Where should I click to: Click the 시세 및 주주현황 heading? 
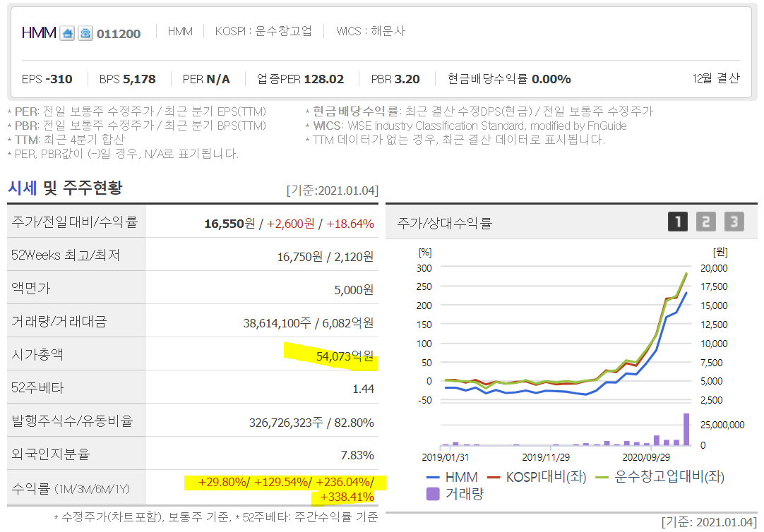[65, 188]
